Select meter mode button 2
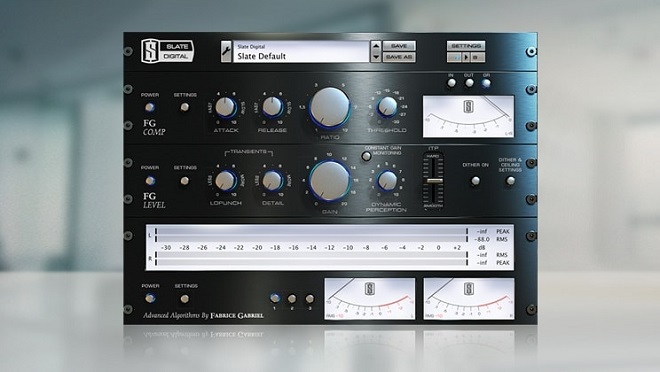The height and width of the screenshot is (372, 660). point(292,299)
